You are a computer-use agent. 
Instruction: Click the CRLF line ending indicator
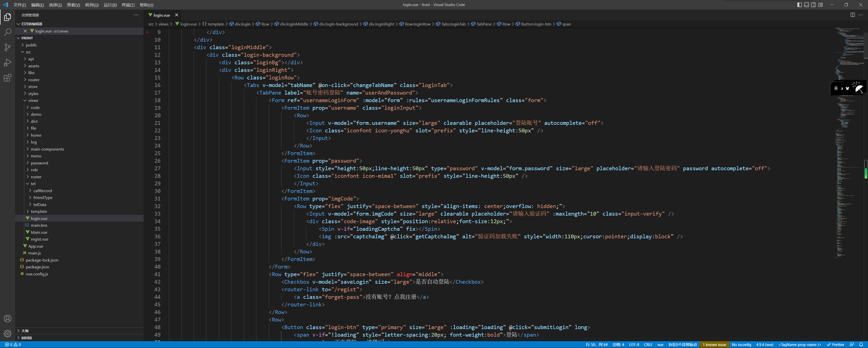coord(648,345)
